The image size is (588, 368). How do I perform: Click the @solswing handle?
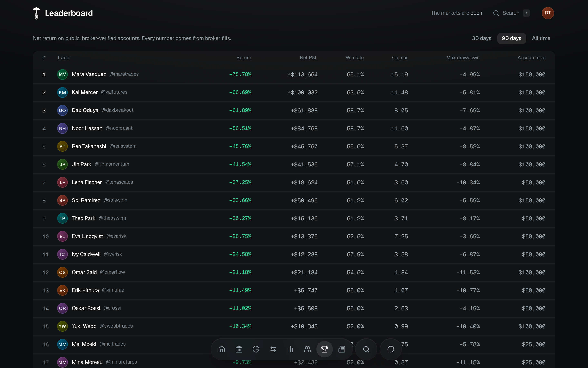point(115,200)
